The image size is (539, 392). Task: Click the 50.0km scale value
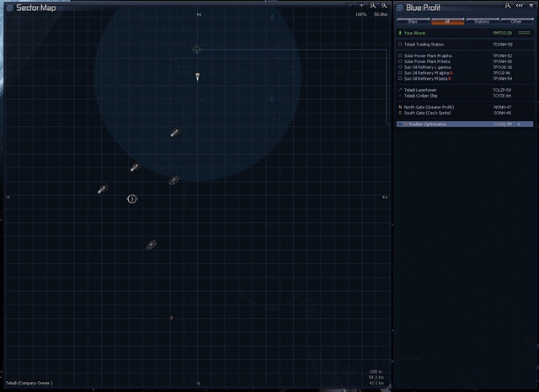(x=381, y=14)
